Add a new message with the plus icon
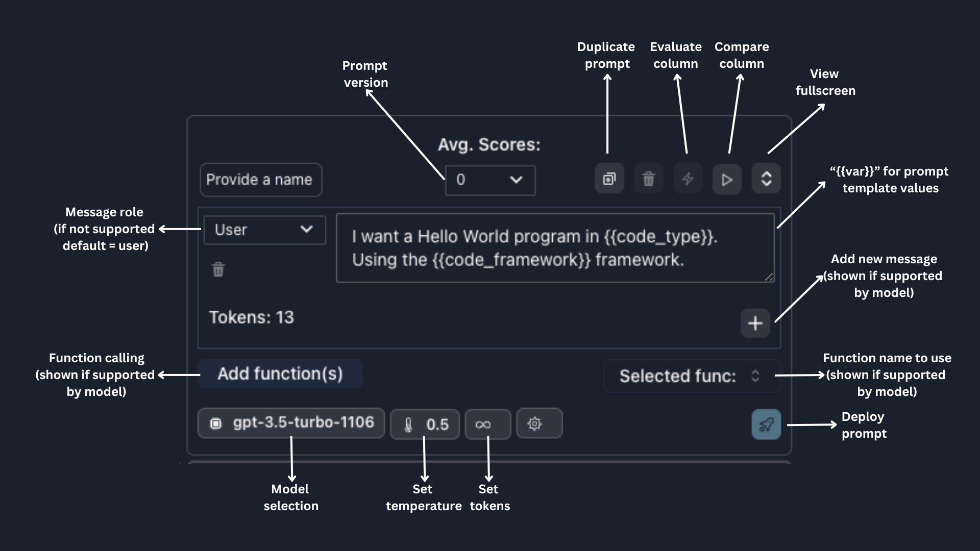 click(755, 323)
